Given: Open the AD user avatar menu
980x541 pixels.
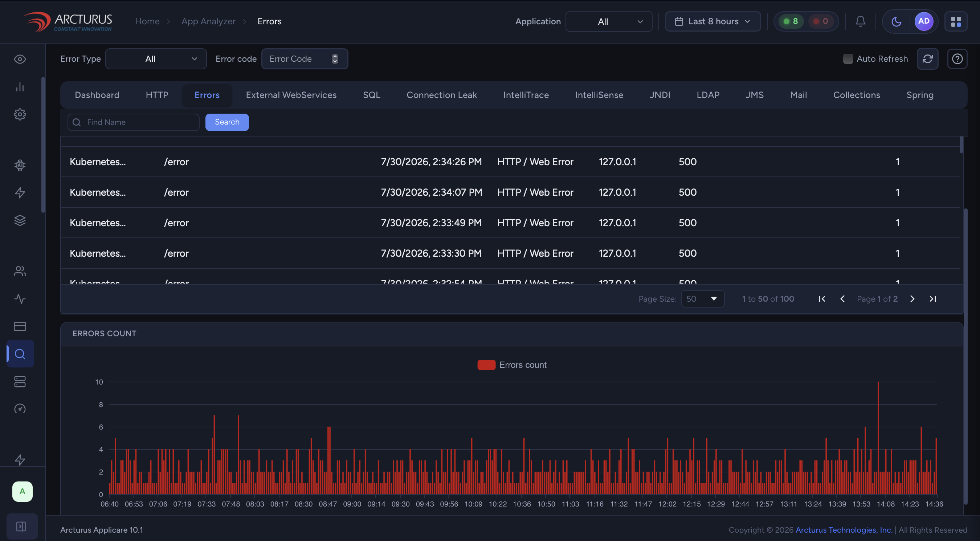Looking at the screenshot, I should pos(924,21).
